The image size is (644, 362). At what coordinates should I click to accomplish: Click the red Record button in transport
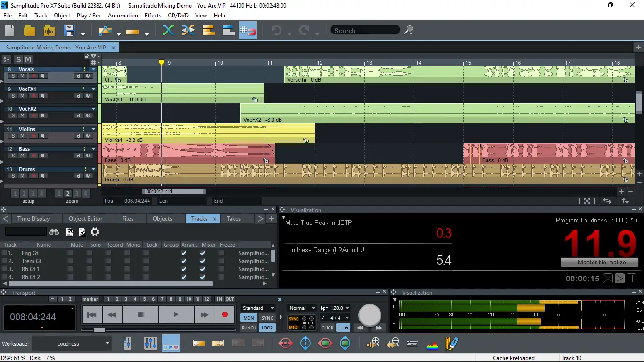pos(225,314)
